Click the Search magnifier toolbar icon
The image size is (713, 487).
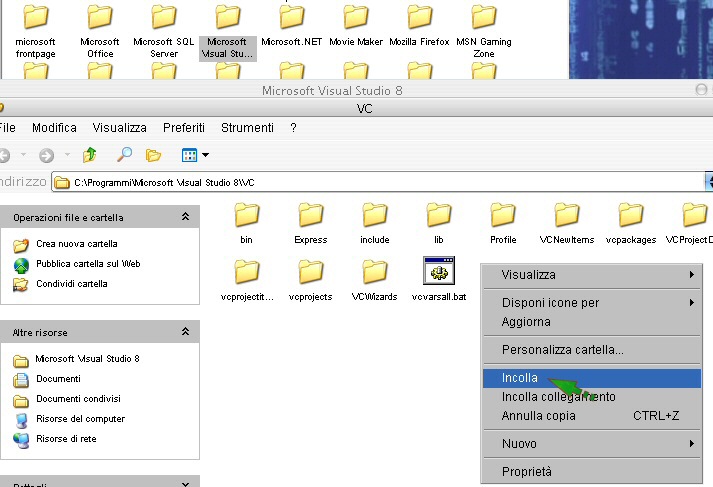point(124,155)
